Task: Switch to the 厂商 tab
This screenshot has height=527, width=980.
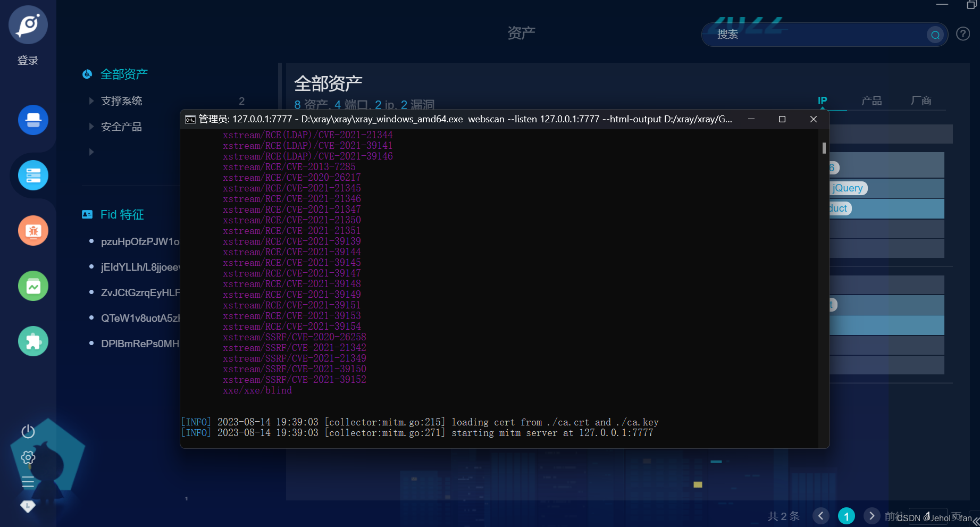Action: tap(921, 101)
